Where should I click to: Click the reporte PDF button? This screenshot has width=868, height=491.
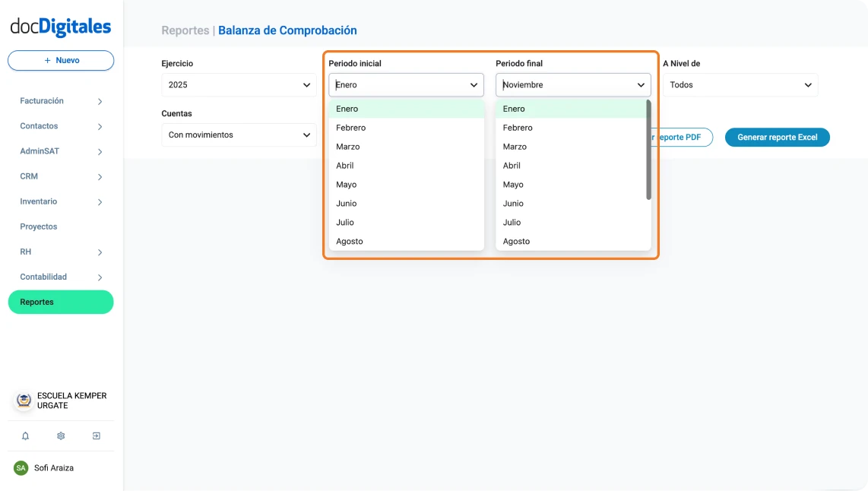[683, 138]
